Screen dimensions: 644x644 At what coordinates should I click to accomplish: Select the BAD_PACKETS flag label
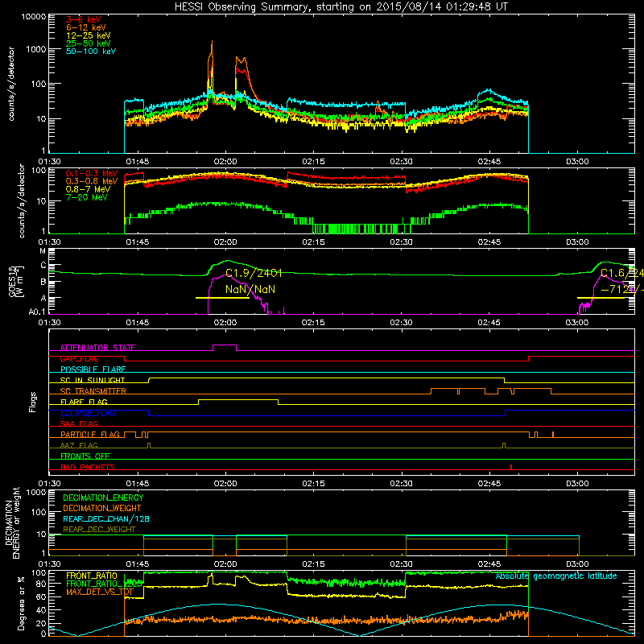88,467
